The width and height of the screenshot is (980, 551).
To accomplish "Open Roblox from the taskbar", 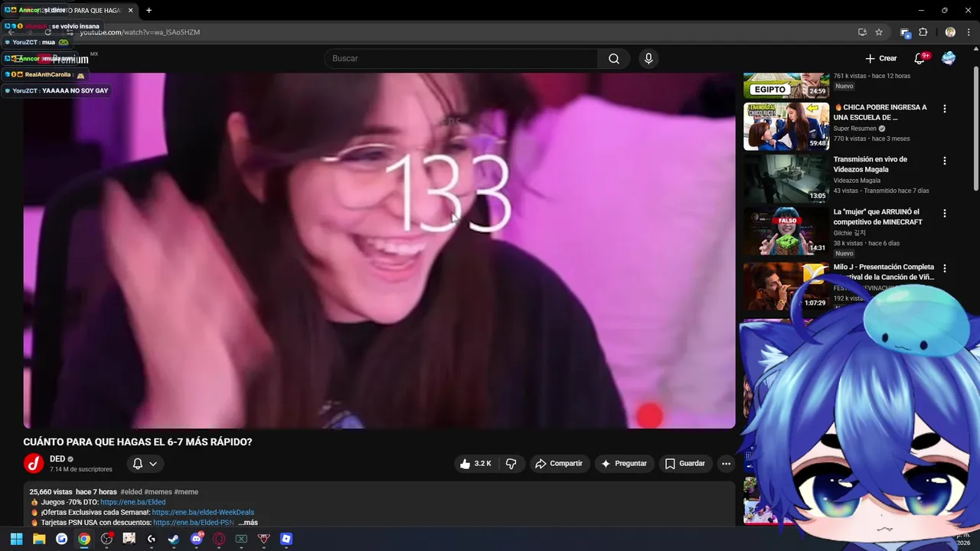I will (x=286, y=539).
